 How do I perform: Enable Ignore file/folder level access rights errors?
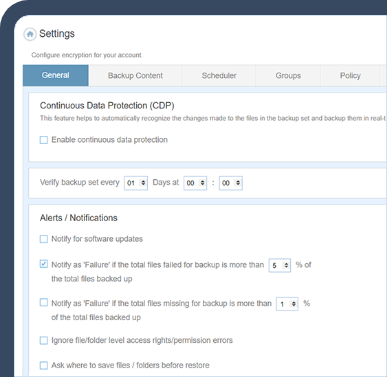tap(44, 340)
